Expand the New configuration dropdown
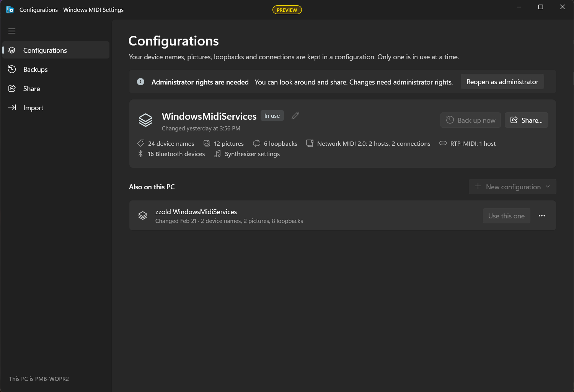 pos(512,187)
